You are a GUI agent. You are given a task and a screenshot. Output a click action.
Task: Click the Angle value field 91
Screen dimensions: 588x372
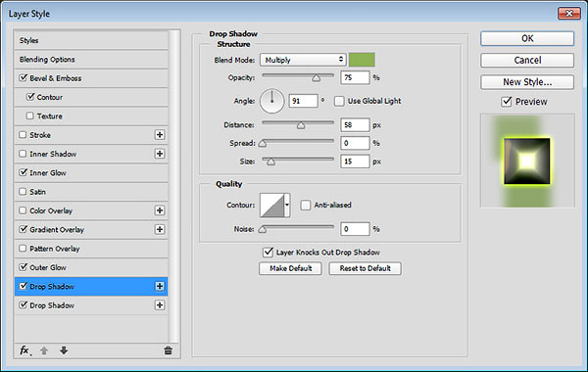tap(304, 101)
